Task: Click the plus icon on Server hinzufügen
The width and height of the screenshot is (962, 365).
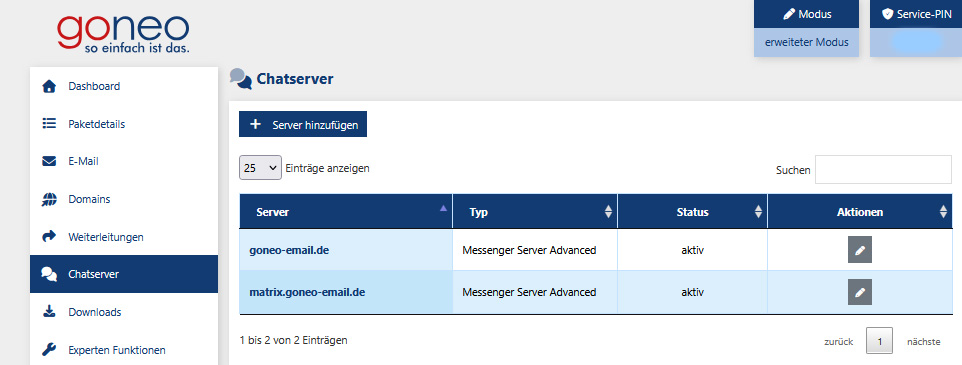Action: coord(256,125)
